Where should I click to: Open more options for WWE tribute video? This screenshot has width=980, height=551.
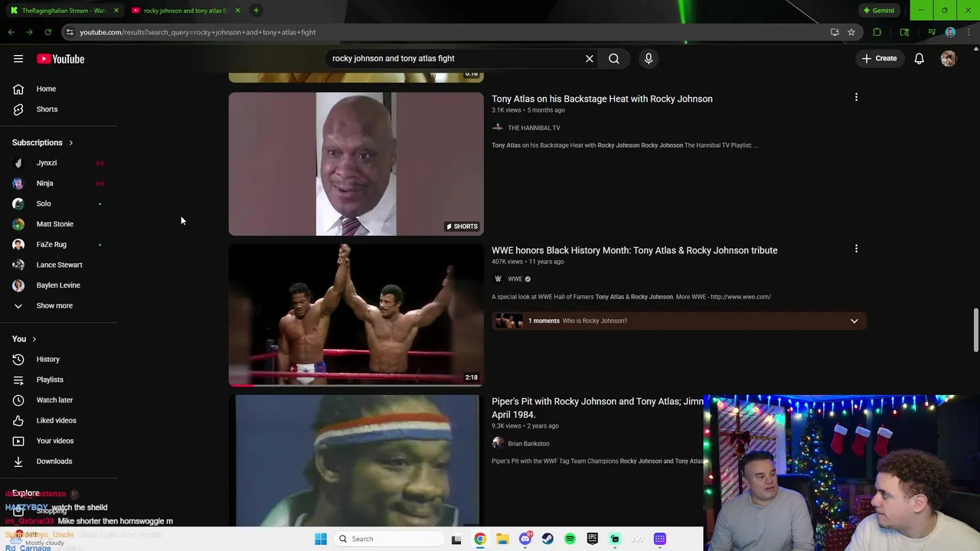856,249
